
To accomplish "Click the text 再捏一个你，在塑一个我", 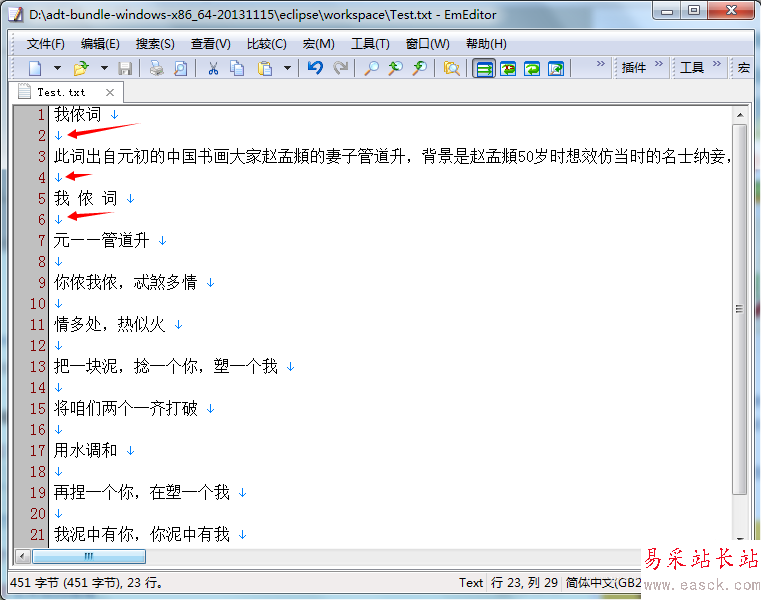I will (x=141, y=492).
